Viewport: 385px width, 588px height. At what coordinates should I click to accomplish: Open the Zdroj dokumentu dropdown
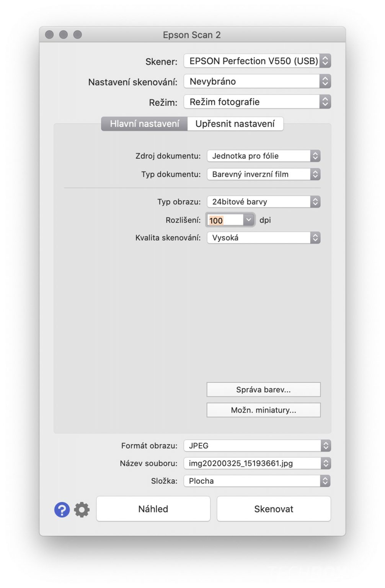(x=264, y=156)
